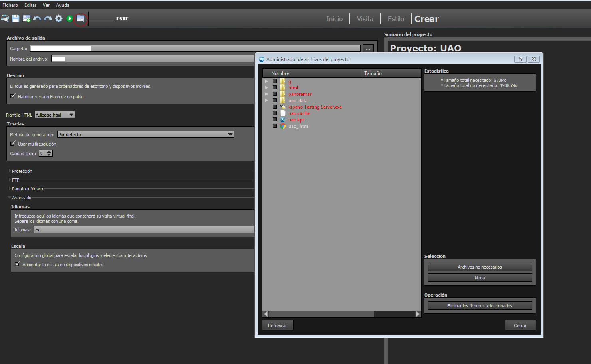Image resolution: width=591 pixels, height=364 pixels.
Task: Open the Método de generación dropdown
Action: click(145, 135)
